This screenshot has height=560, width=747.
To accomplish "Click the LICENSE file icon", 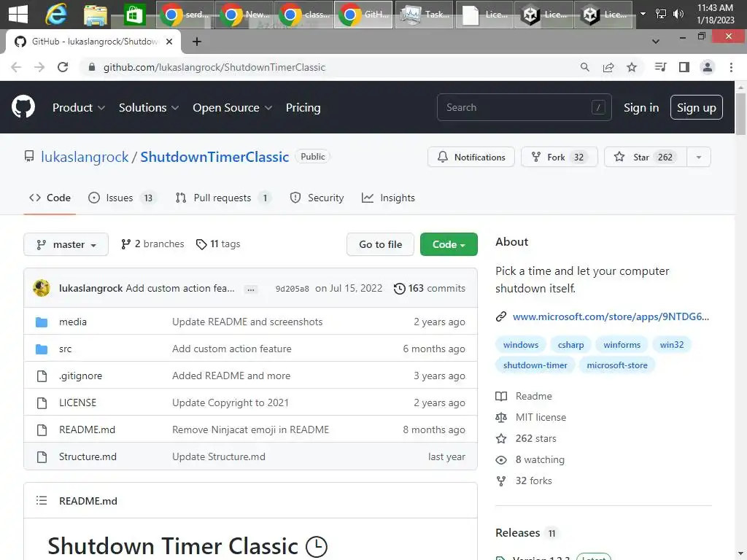I will [x=42, y=402].
